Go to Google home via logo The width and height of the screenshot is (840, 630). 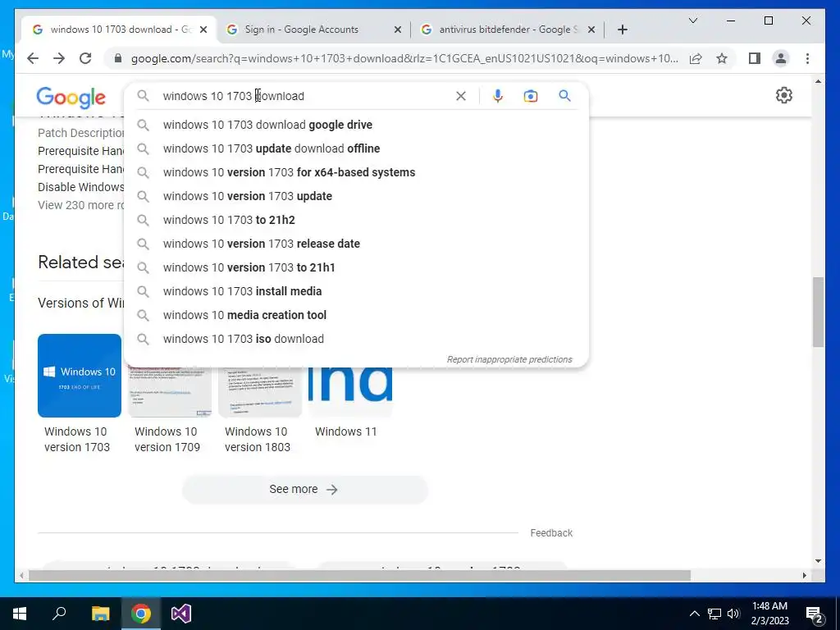(x=71, y=98)
